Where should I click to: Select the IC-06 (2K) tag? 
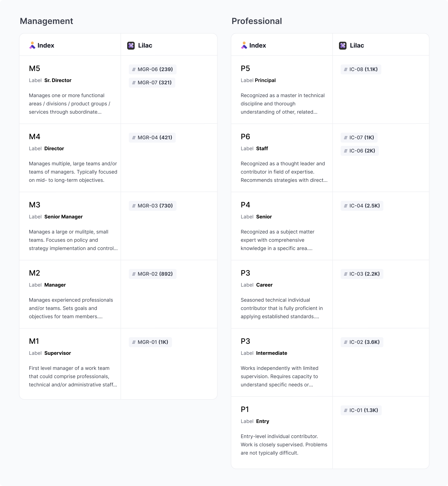coord(359,151)
